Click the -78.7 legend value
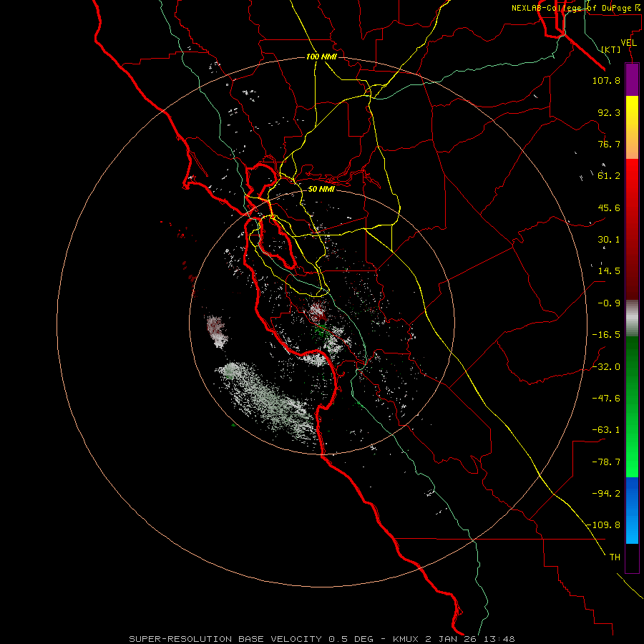644x644 pixels. pyautogui.click(x=606, y=462)
